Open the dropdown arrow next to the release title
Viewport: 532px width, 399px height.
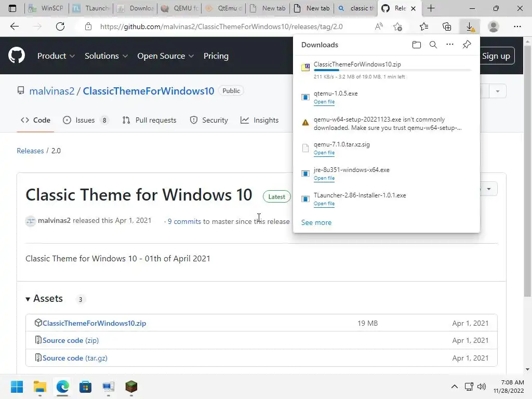point(488,189)
